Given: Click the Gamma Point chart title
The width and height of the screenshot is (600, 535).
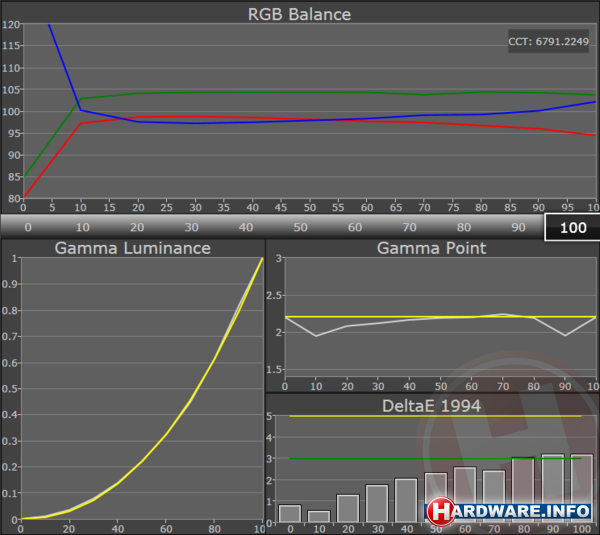Looking at the screenshot, I should point(431,248).
